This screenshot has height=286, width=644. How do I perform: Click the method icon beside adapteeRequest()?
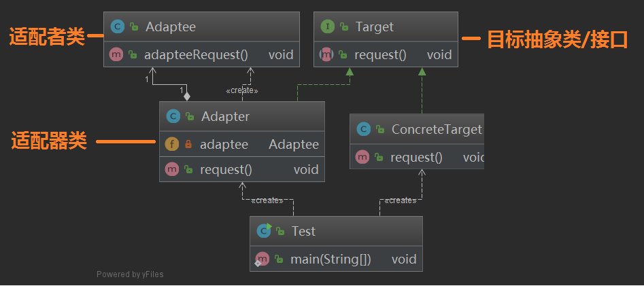(117, 55)
